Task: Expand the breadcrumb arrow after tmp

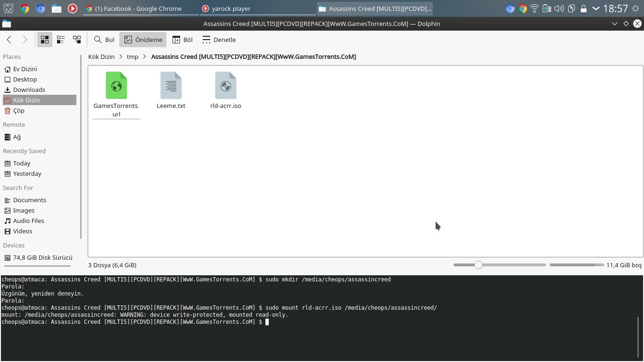Action: tap(145, 57)
